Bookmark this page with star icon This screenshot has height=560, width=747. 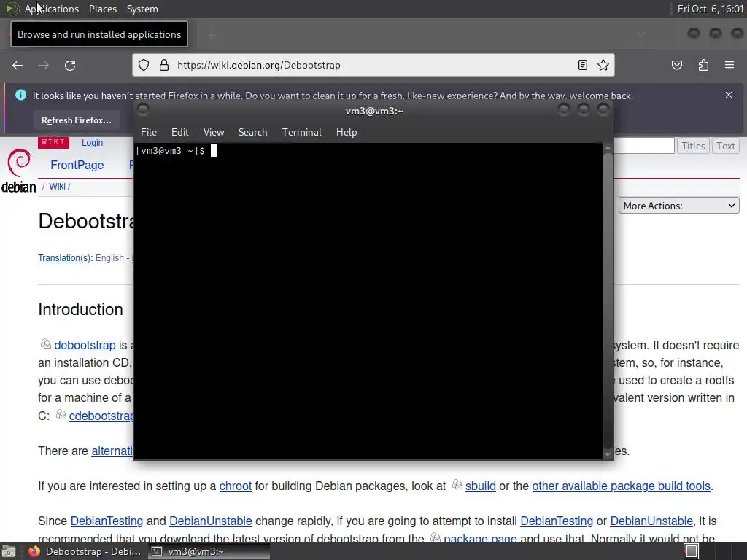pyautogui.click(x=603, y=65)
